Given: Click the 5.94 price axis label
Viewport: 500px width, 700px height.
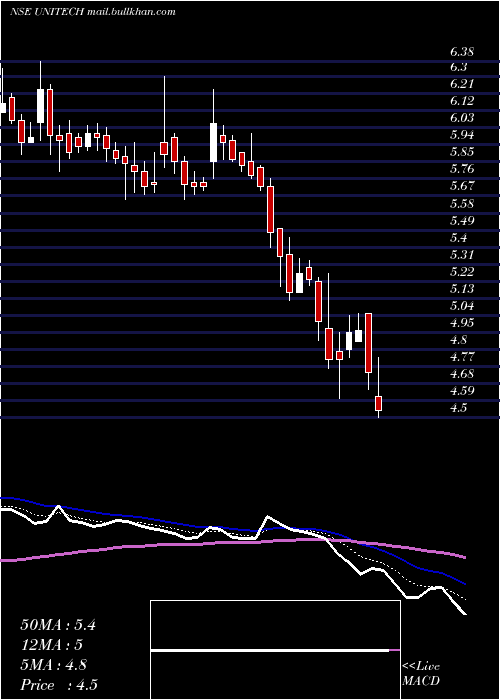Looking at the screenshot, I should point(462,135).
